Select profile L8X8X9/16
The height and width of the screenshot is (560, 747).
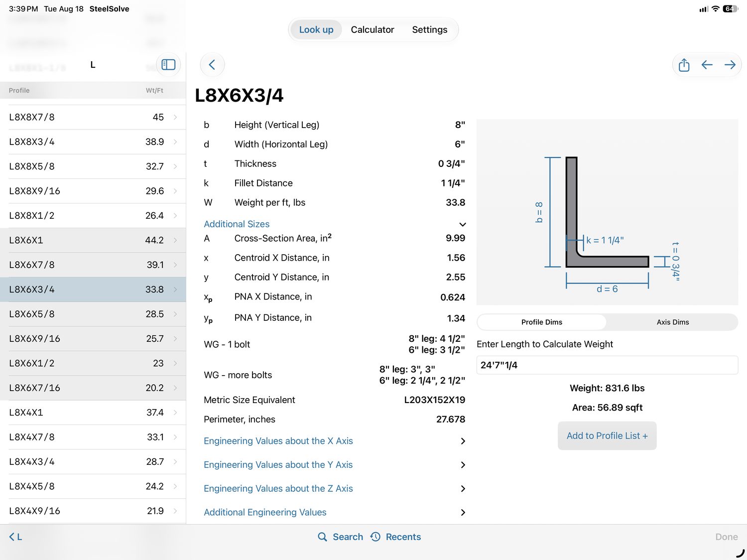pyautogui.click(x=93, y=191)
